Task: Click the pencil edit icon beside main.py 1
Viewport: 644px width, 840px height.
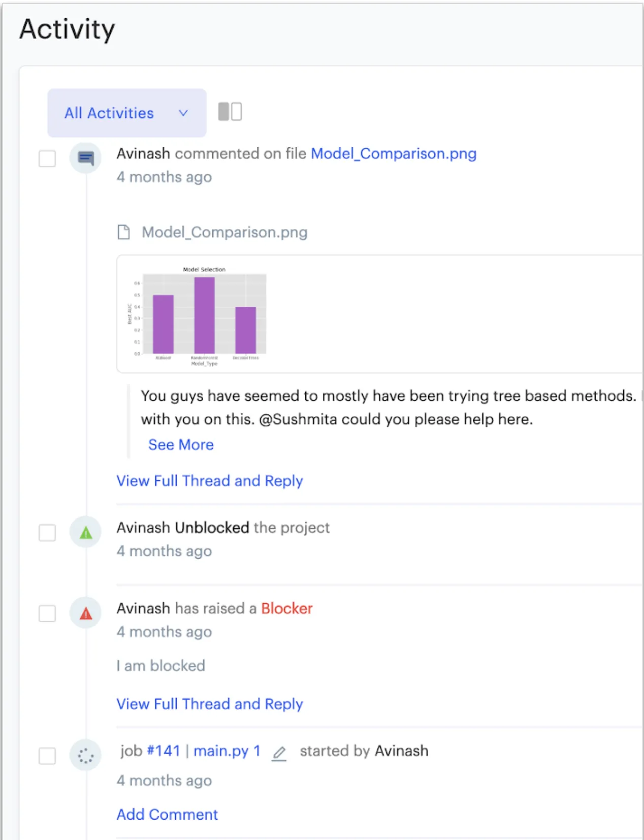Action: pos(279,753)
